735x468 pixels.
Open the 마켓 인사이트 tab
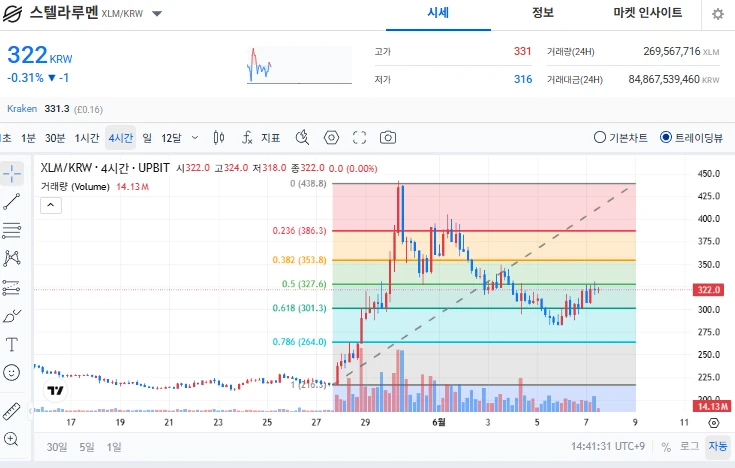(648, 13)
